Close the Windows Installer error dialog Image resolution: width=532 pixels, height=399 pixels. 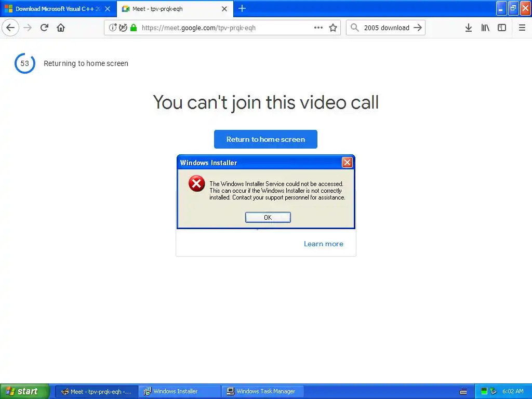(x=347, y=163)
